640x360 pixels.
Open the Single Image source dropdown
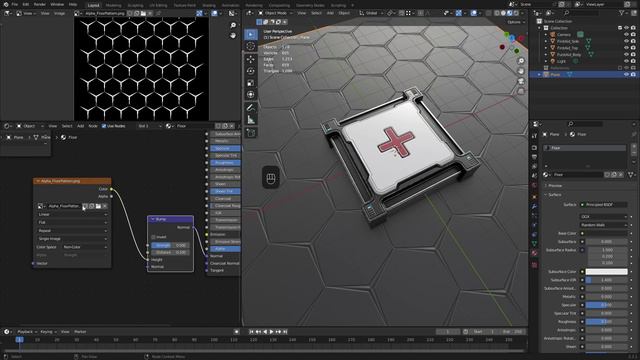[x=73, y=239]
